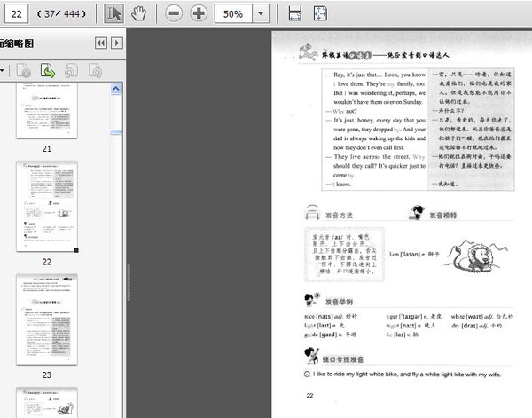532x418 pixels.
Task: Click the thumbnail scrollbar up arrow
Action: [x=115, y=89]
